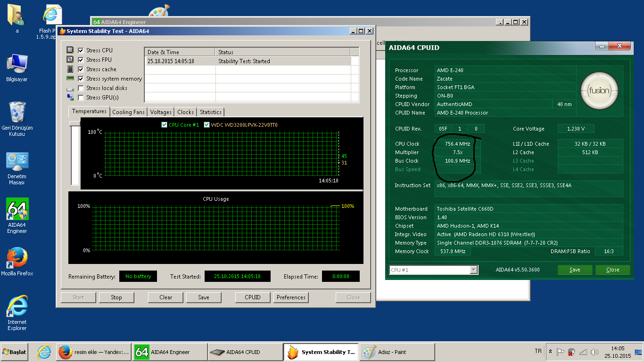Click the Stress CPU chip icon
The image size is (644, 362).
70,50
